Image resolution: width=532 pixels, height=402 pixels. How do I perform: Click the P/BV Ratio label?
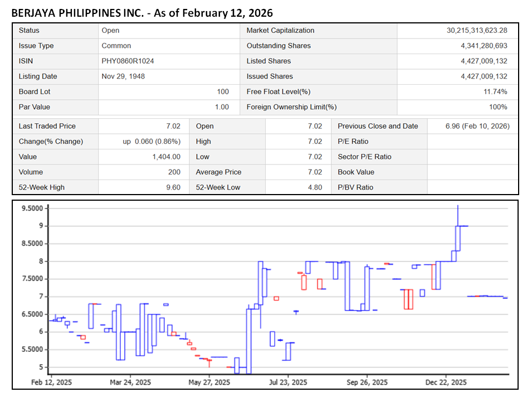(355, 187)
